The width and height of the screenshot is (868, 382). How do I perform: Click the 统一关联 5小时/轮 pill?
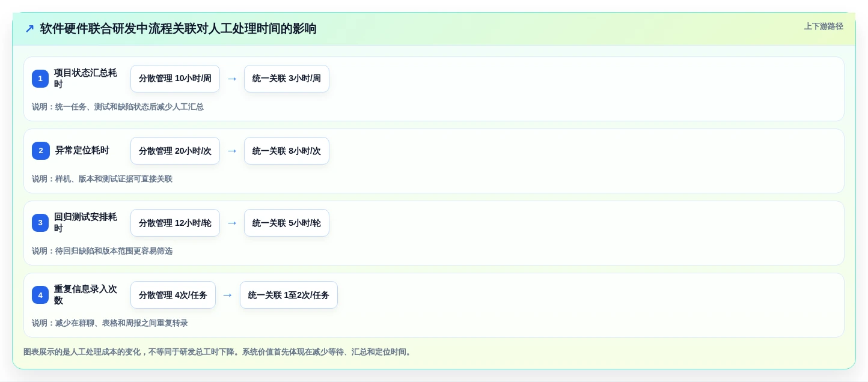tap(287, 223)
